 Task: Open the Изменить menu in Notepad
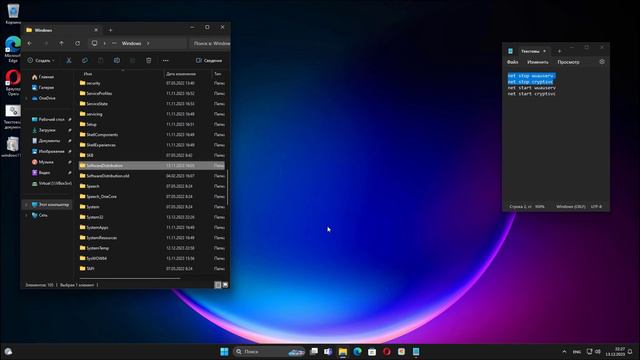(538, 62)
